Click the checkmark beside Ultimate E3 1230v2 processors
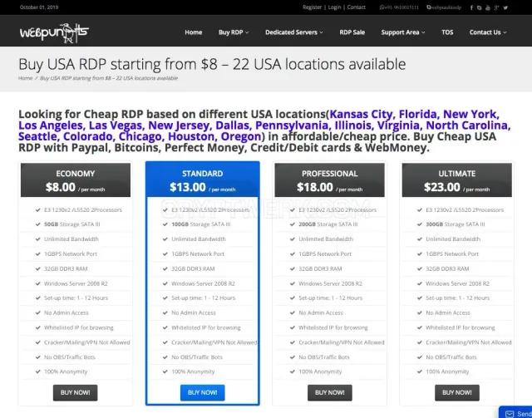The image size is (532, 418). coord(420,210)
